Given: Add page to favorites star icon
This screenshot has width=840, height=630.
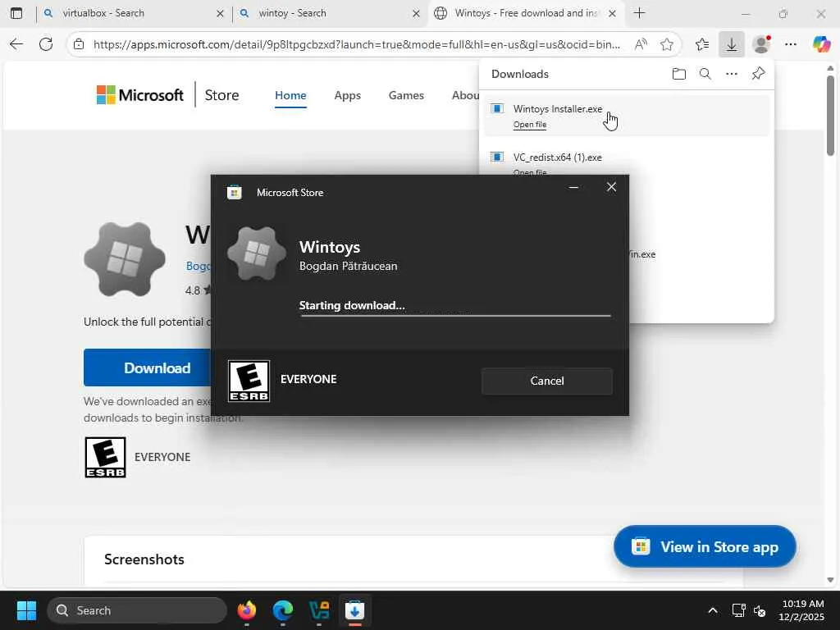Looking at the screenshot, I should coord(666,44).
